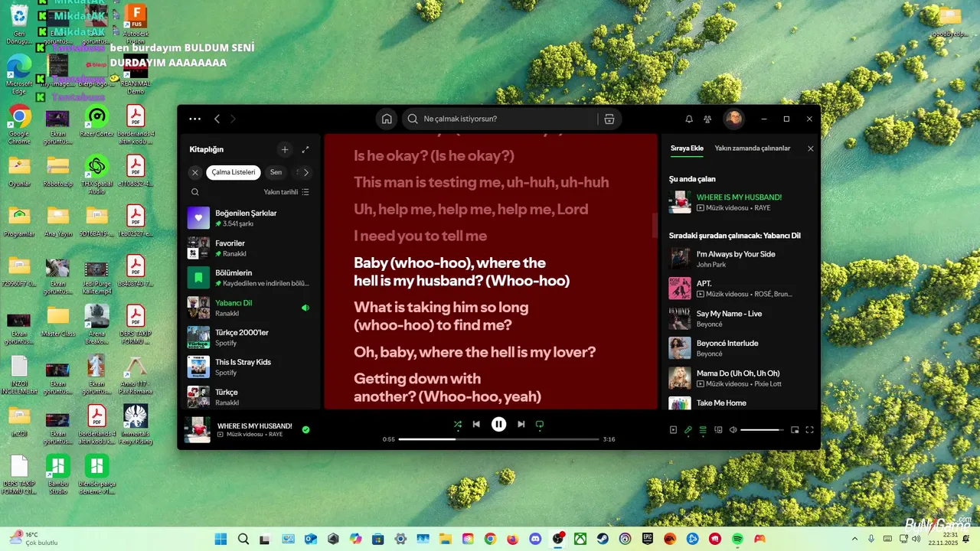Open Epic Games Launcher from taskbar

point(648,539)
